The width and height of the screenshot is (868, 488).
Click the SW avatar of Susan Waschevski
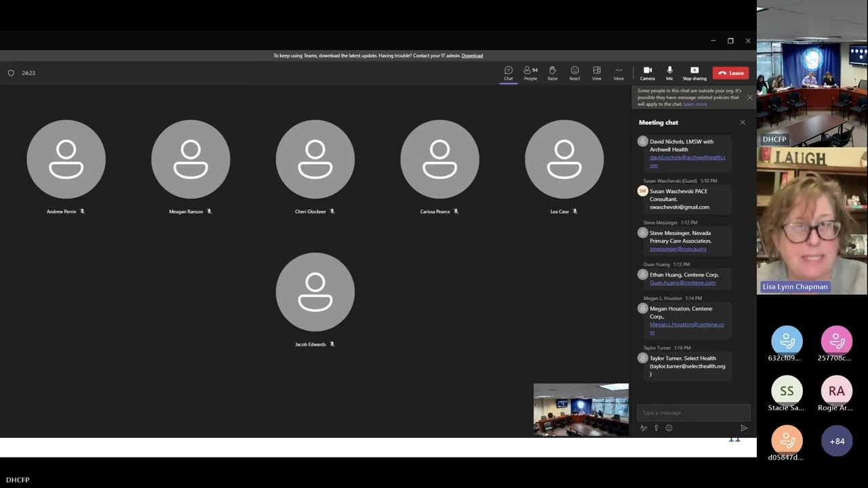[x=642, y=191]
